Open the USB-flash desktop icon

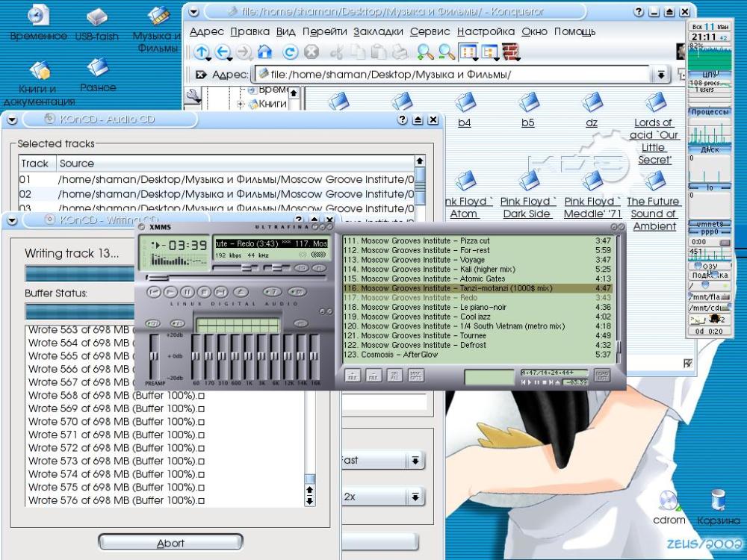pos(96,24)
